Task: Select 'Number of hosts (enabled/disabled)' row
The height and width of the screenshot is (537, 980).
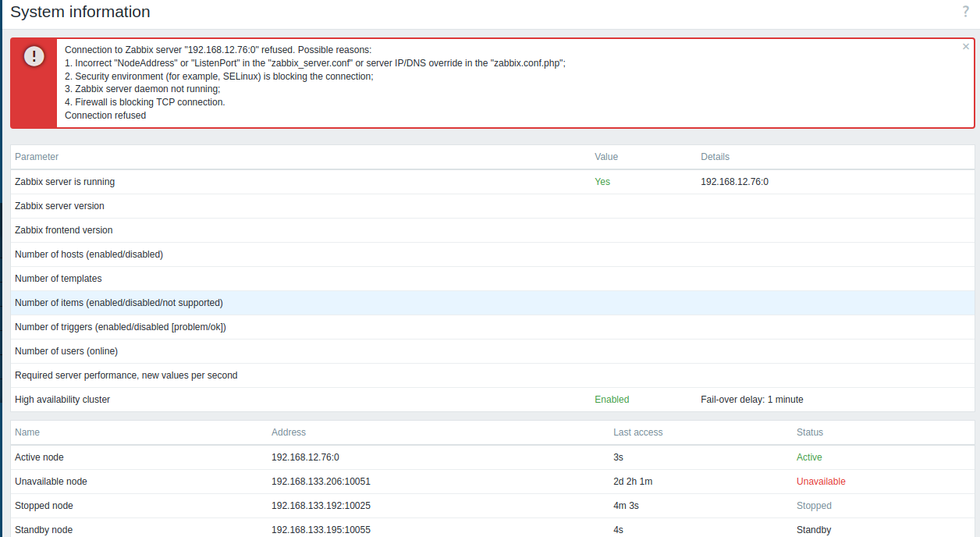Action: point(492,254)
